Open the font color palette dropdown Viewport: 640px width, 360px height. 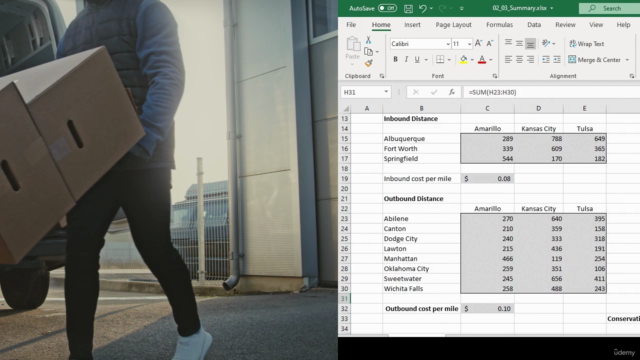tap(491, 60)
